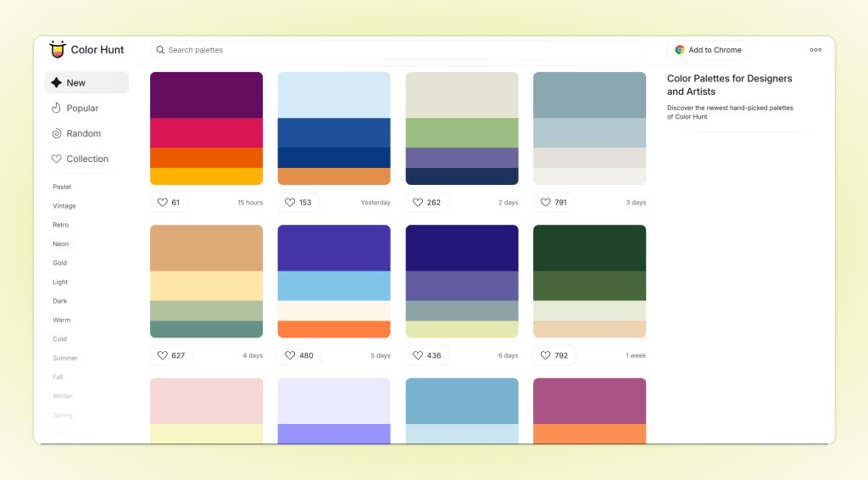Open the lavender and periwinkle palette
This screenshot has width=868, height=480.
[334, 410]
